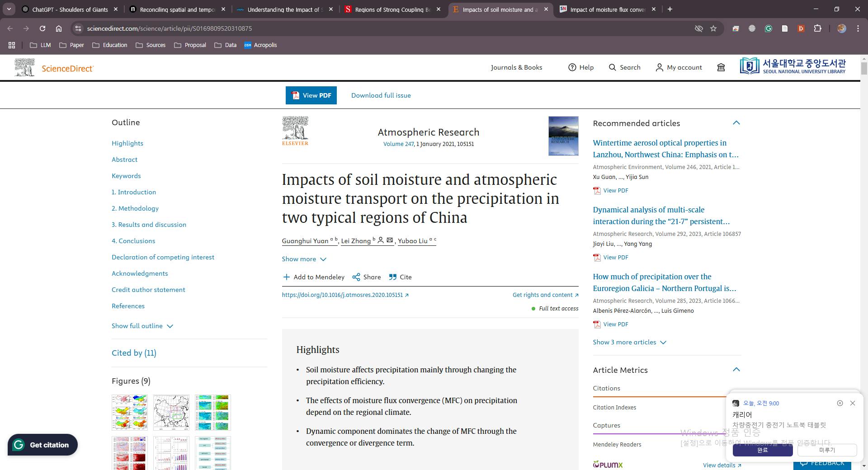
Task: Open Chrome three-dot menu
Action: click(x=858, y=28)
